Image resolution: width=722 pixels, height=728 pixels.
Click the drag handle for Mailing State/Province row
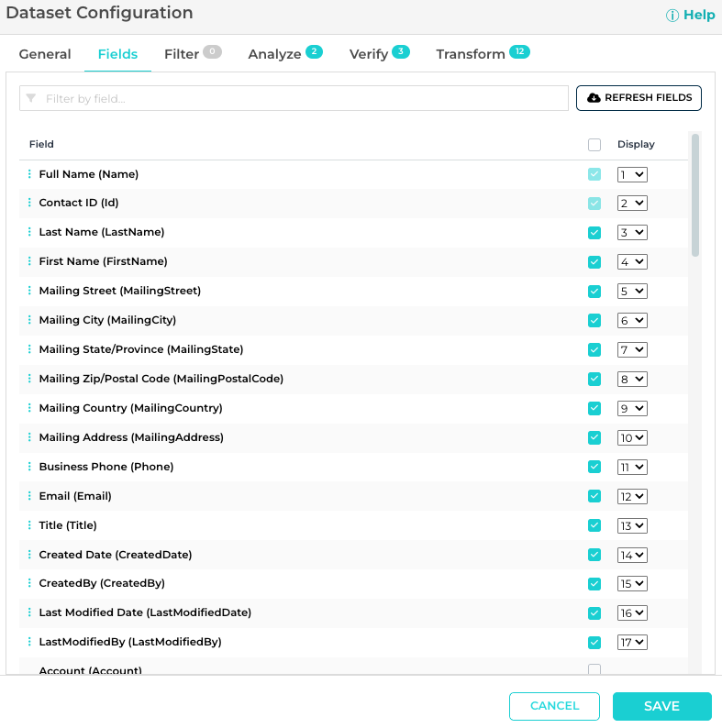[x=29, y=348]
